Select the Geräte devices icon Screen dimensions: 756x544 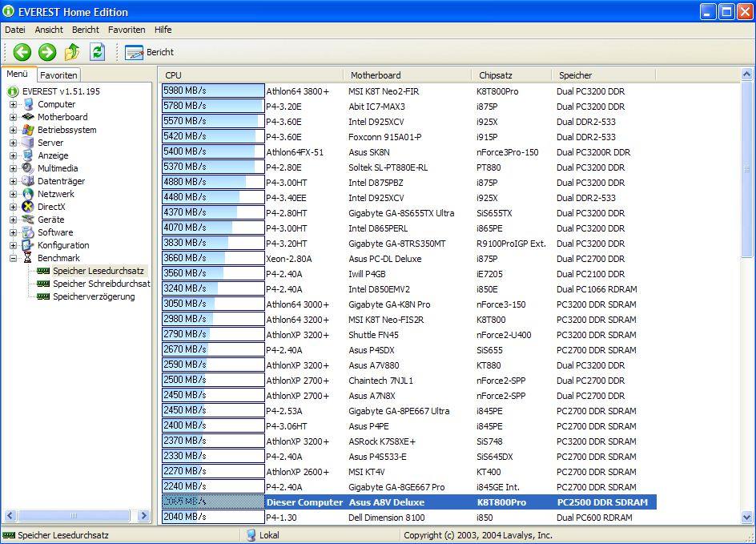pyautogui.click(x=29, y=220)
